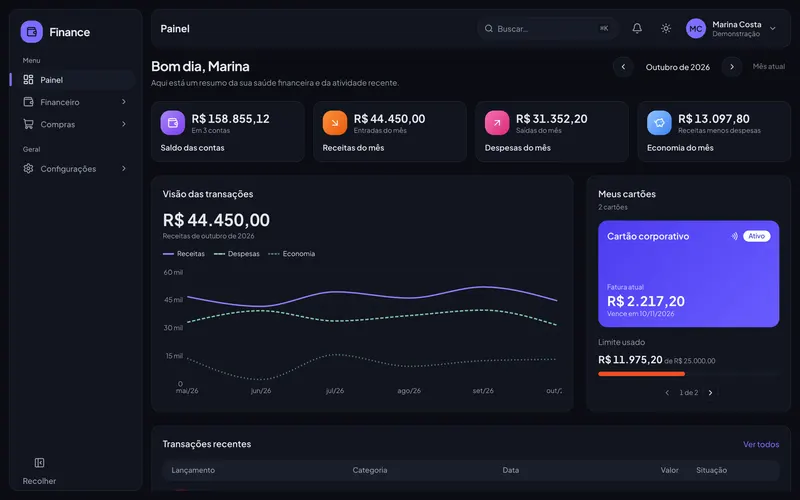
Task: Click the Saldo das contas summary card
Action: click(x=228, y=132)
